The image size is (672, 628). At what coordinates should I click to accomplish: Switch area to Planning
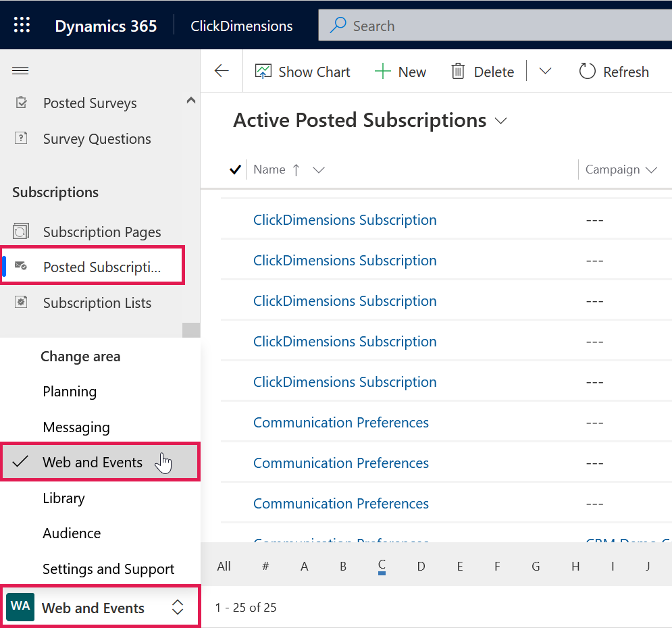click(70, 392)
